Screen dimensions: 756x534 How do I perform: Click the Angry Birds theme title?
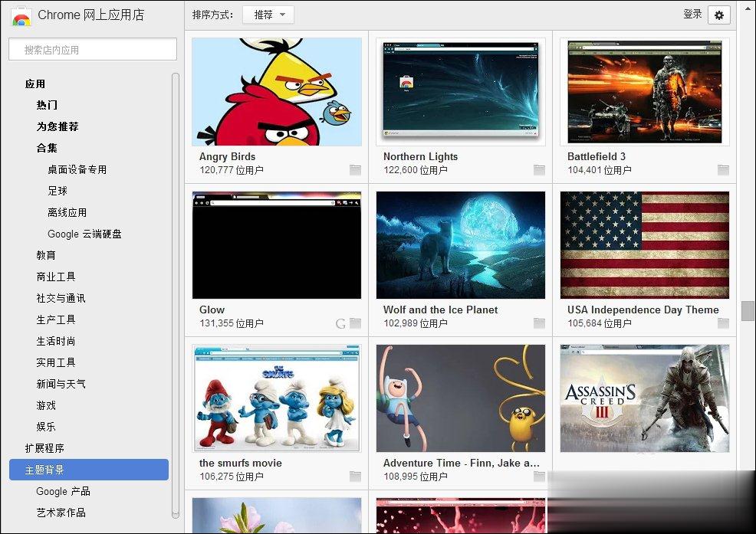click(x=227, y=156)
